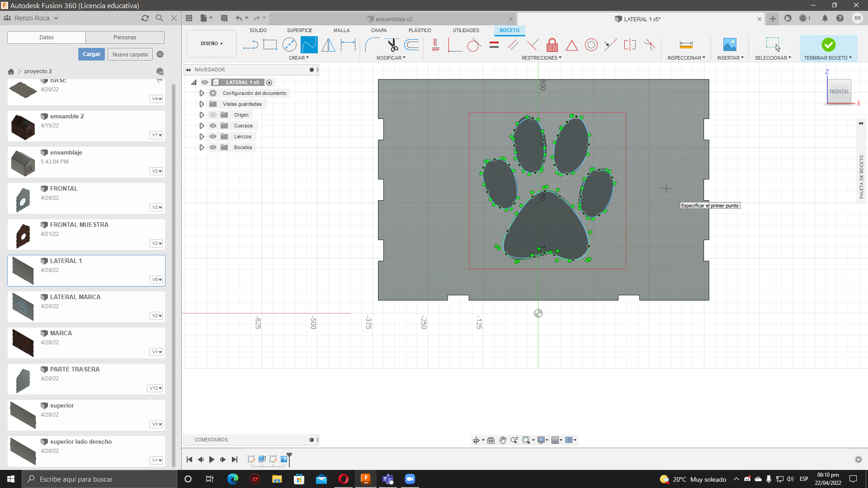Image resolution: width=868 pixels, height=488 pixels.
Task: Apply the Concentric constraint
Action: tap(591, 45)
